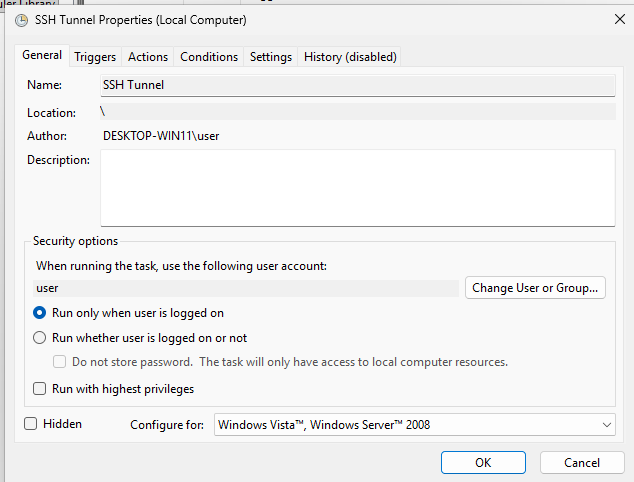Toggle the Hidden checkbox
The height and width of the screenshot is (482, 634).
click(x=31, y=424)
